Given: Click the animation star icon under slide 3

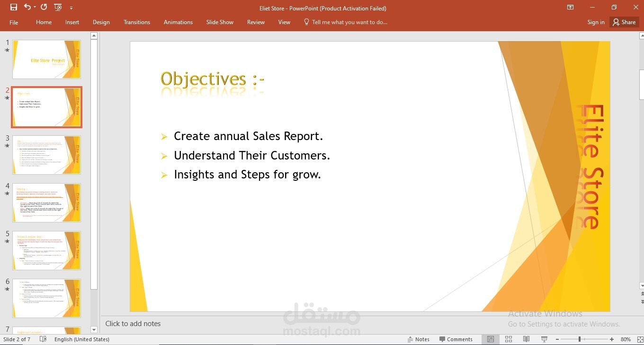Looking at the screenshot, I should (7, 145).
